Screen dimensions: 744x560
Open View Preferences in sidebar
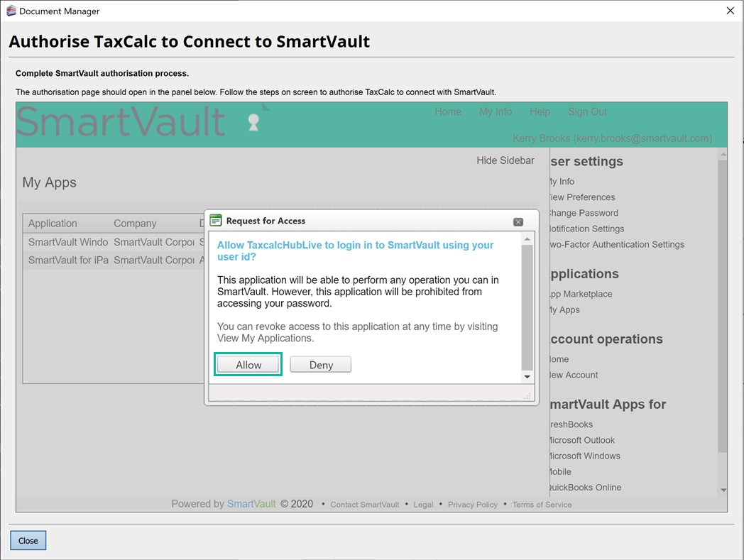click(x=582, y=197)
